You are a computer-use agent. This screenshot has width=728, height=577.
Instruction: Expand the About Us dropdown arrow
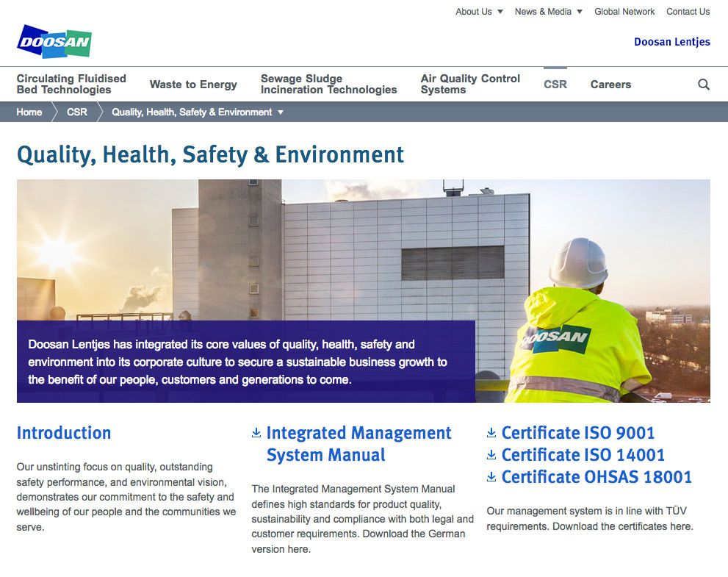click(500, 12)
